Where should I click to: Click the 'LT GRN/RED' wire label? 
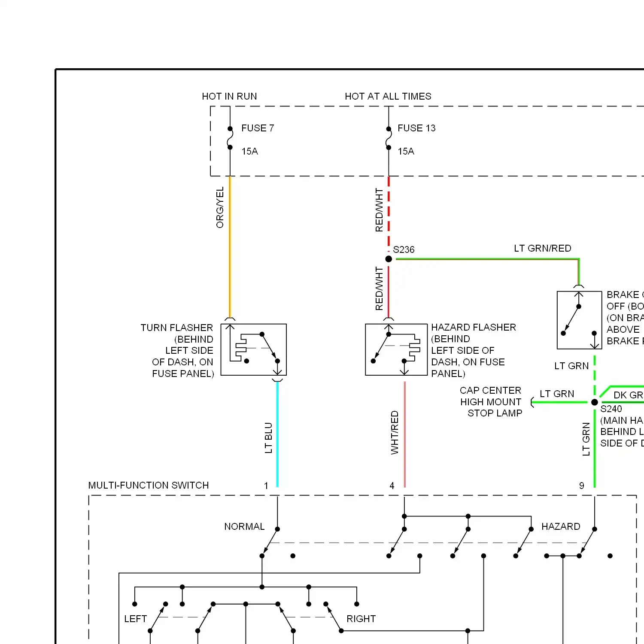[543, 248]
